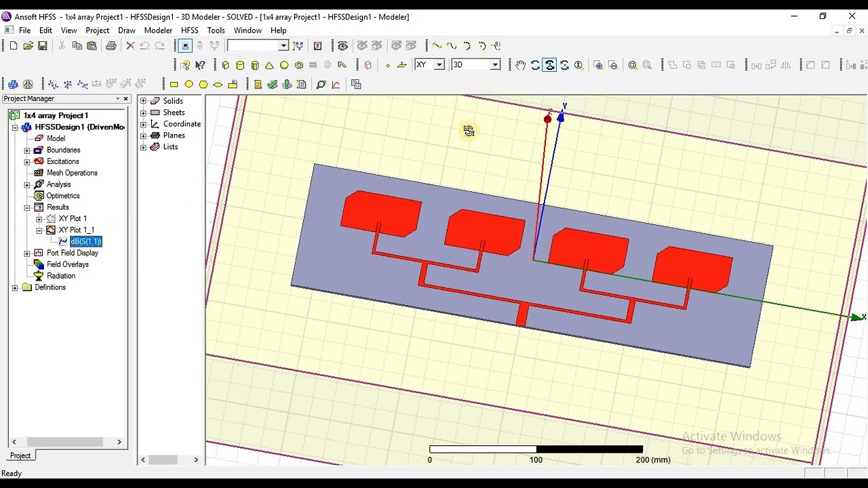The height and width of the screenshot is (488, 868).
Task: Zoom out with magnifier minus icon
Action: (x=613, y=65)
